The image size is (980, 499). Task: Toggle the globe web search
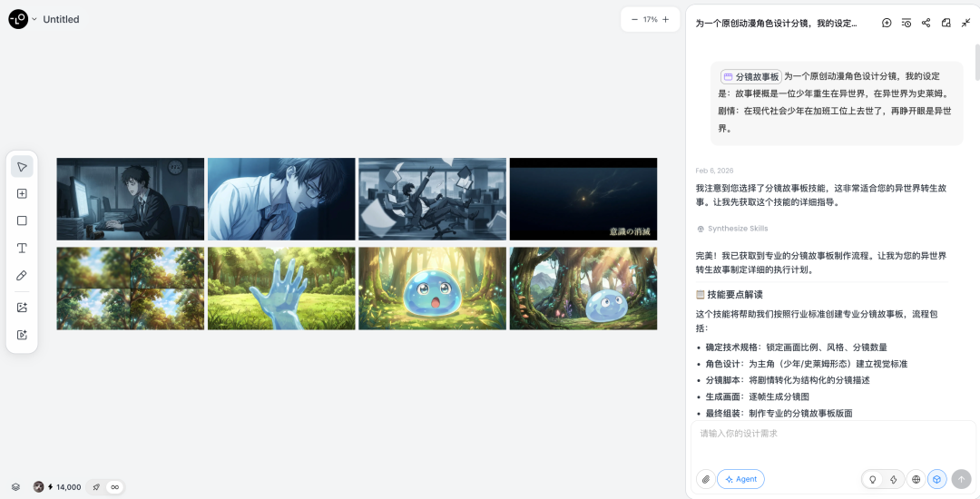coord(916,479)
